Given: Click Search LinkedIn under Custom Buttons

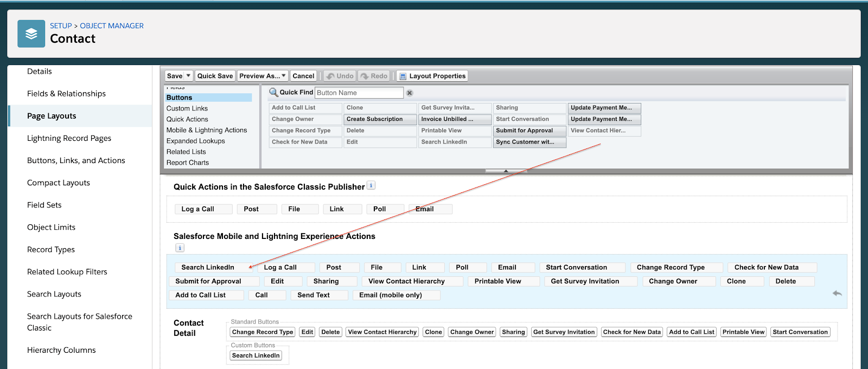Looking at the screenshot, I should click(256, 355).
